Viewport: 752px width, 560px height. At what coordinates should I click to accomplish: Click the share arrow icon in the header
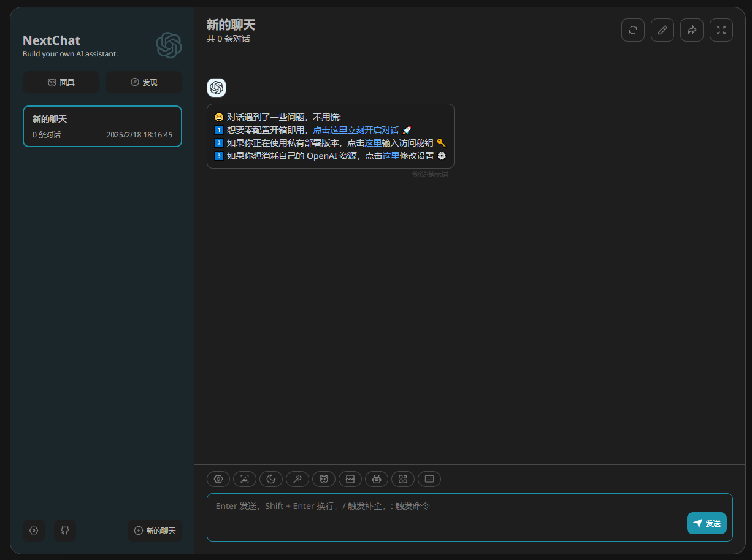(x=692, y=30)
